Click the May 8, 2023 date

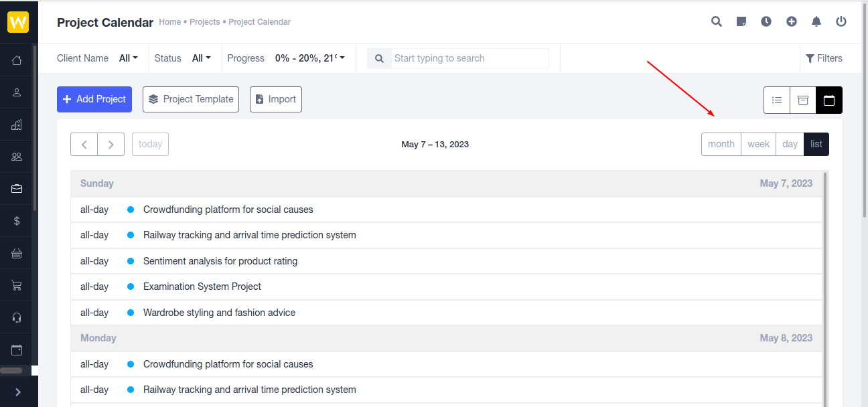[786, 338]
